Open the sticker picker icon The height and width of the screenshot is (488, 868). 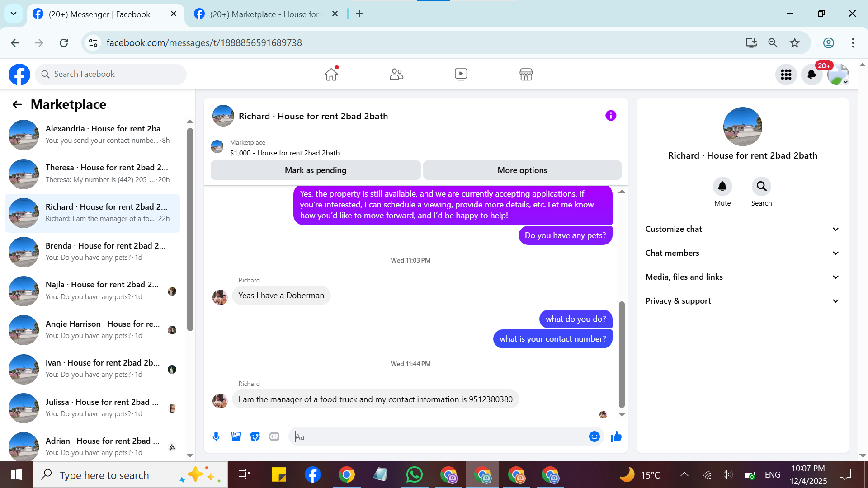pyautogui.click(x=255, y=436)
